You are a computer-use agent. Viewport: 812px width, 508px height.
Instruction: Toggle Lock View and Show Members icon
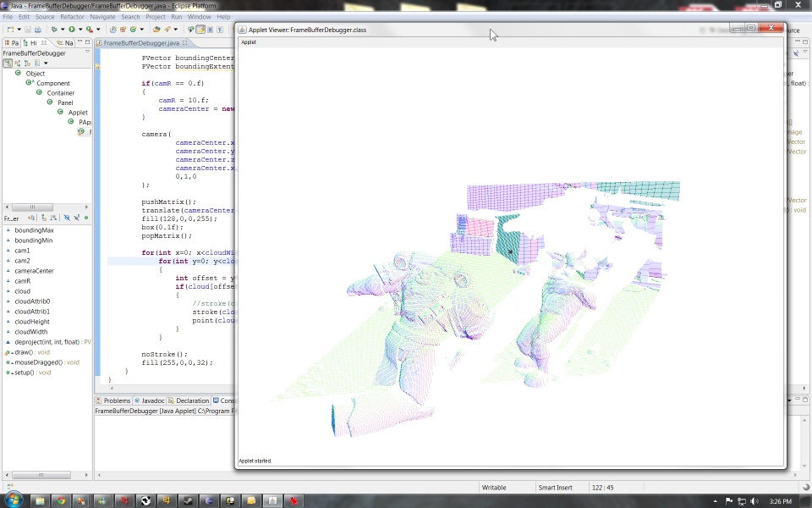click(x=31, y=218)
